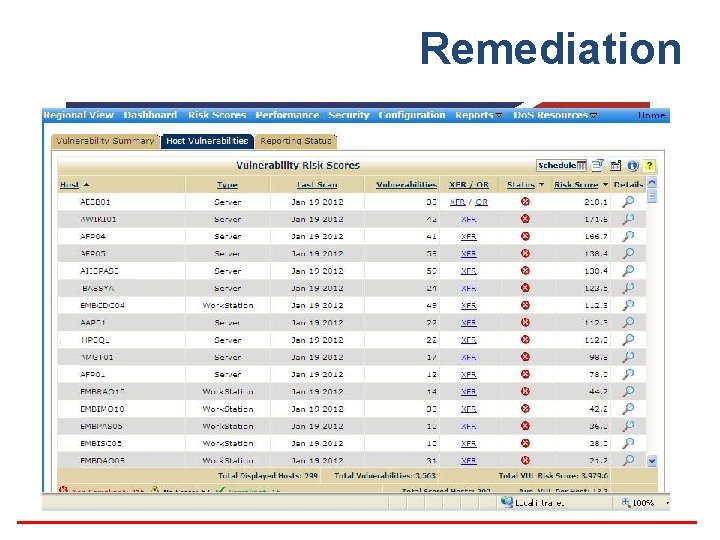Click the XFR link in the EMBISC05 row

(x=468, y=444)
